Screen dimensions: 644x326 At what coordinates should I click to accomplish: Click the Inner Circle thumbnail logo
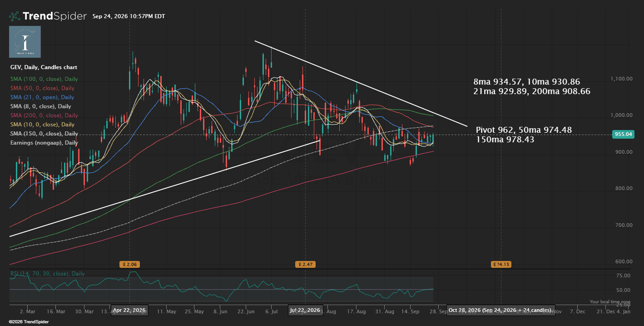tap(25, 42)
